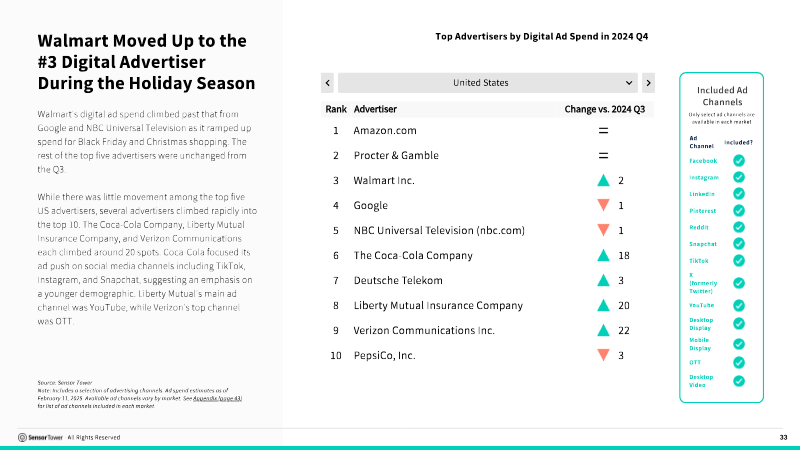Click the previous country left chevron
This screenshot has width=800, height=450.
(327, 82)
